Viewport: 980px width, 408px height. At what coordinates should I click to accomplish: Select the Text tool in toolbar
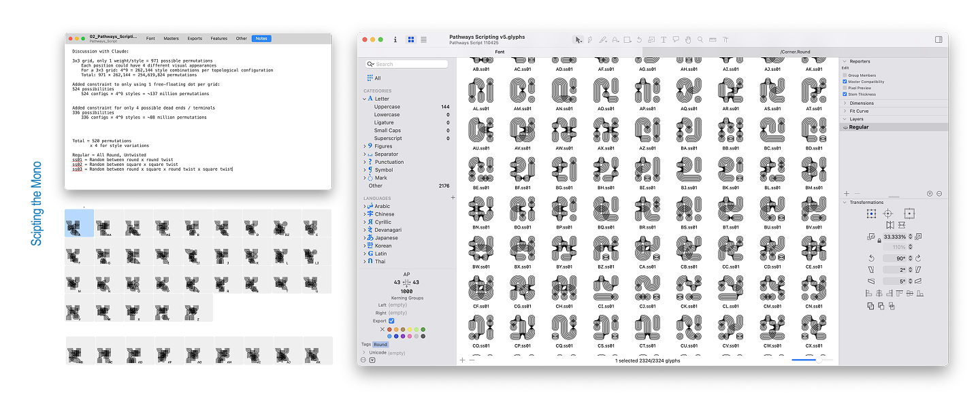point(664,39)
